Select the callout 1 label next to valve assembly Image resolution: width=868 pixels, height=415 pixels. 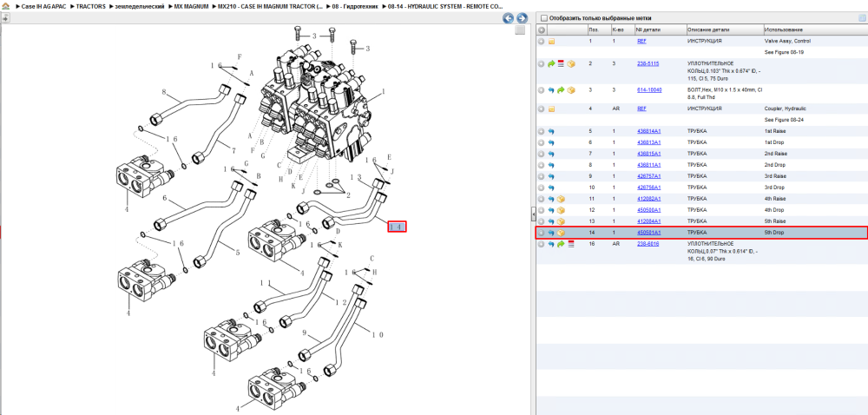(x=383, y=92)
